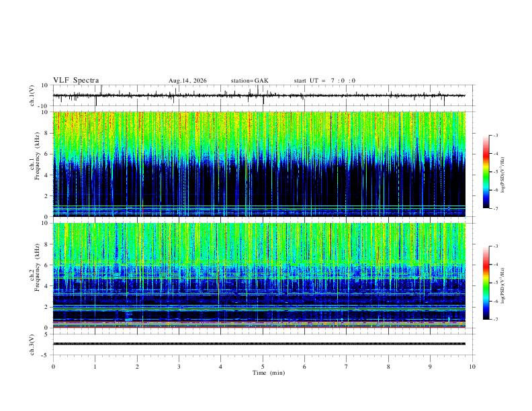This screenshot has height=411, width=532.
Task: Click the Aug.14, 2026 date label
Action: (187, 81)
